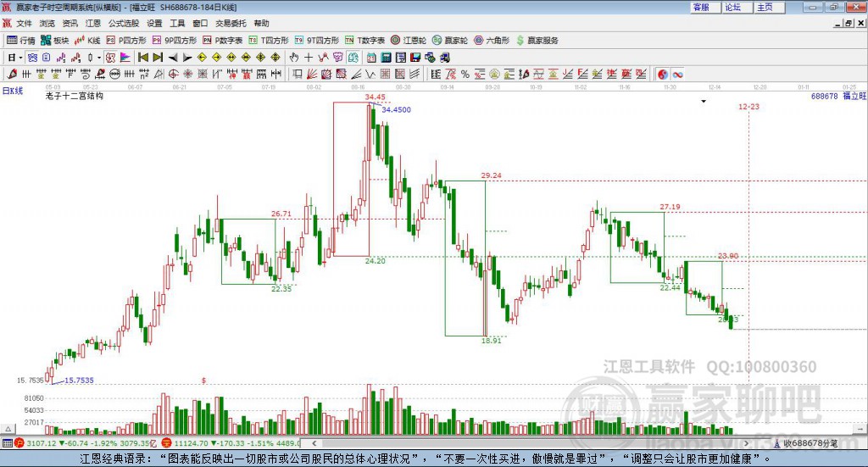Open the 公式选股 menu

[x=124, y=23]
